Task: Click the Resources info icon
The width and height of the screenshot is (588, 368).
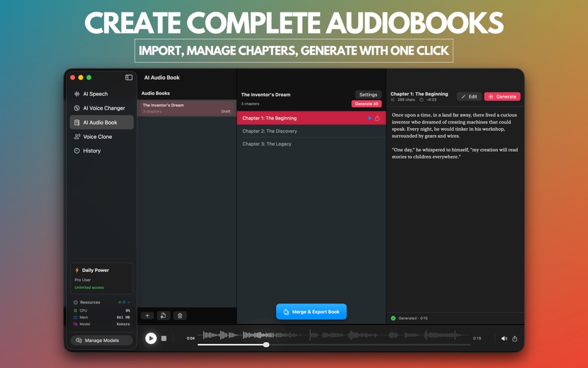Action: (76, 302)
